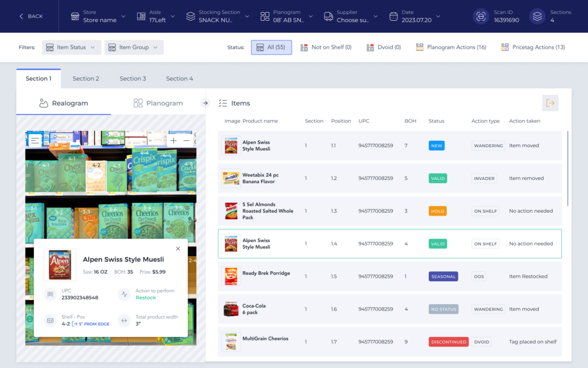The height and width of the screenshot is (368, 588).
Task: Go back using the Back button
Action: (x=31, y=16)
